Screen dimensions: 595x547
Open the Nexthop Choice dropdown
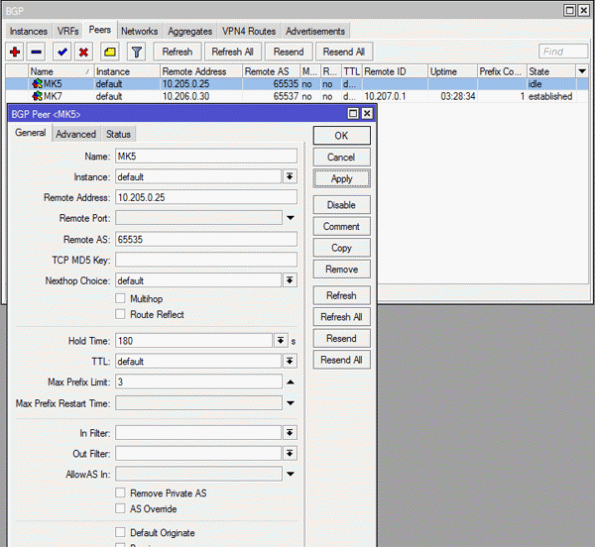pos(290,280)
